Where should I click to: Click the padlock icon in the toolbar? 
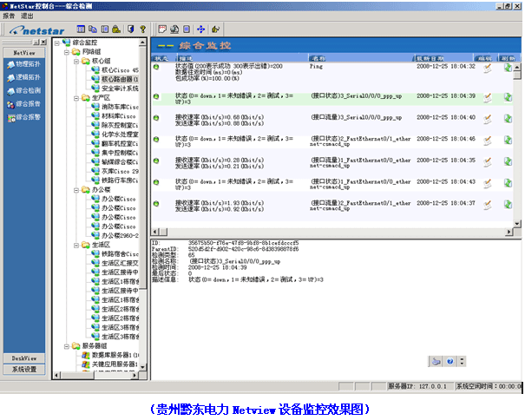[x=115, y=29]
